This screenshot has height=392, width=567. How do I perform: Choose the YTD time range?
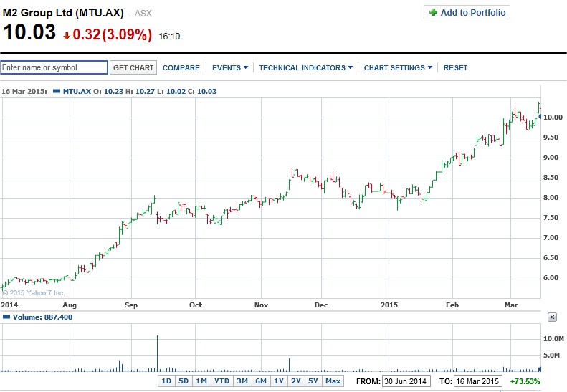coord(222,381)
